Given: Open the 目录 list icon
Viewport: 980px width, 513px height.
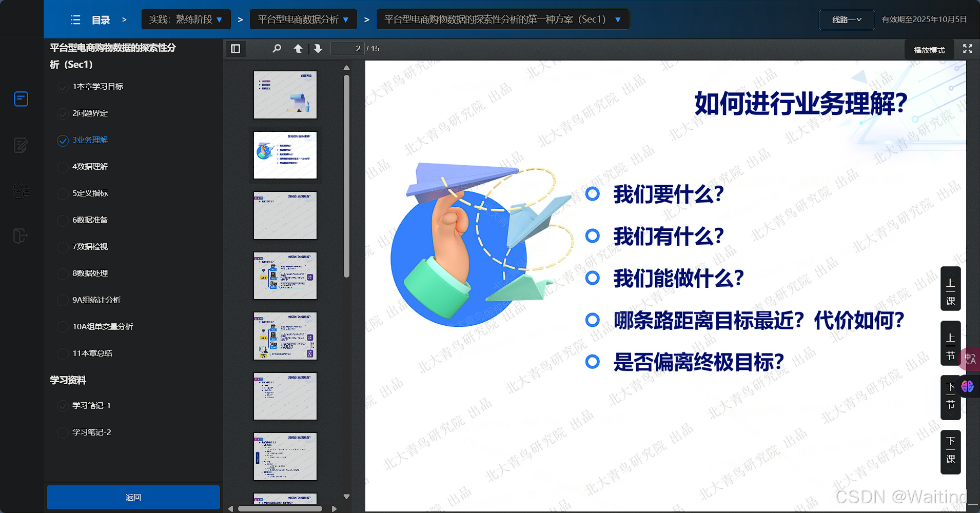Looking at the screenshot, I should (x=75, y=20).
